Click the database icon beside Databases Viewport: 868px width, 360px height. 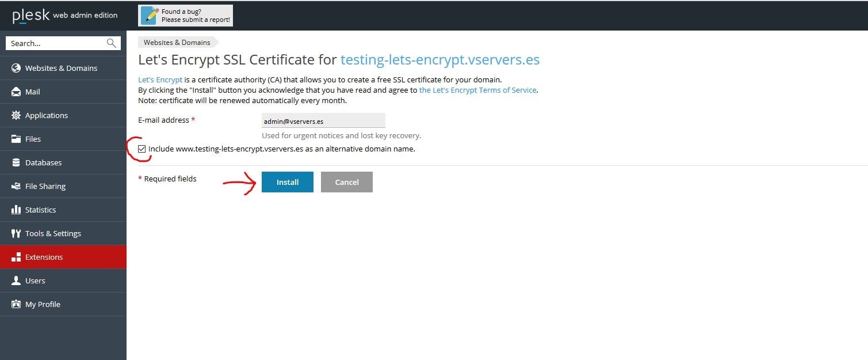(16, 162)
